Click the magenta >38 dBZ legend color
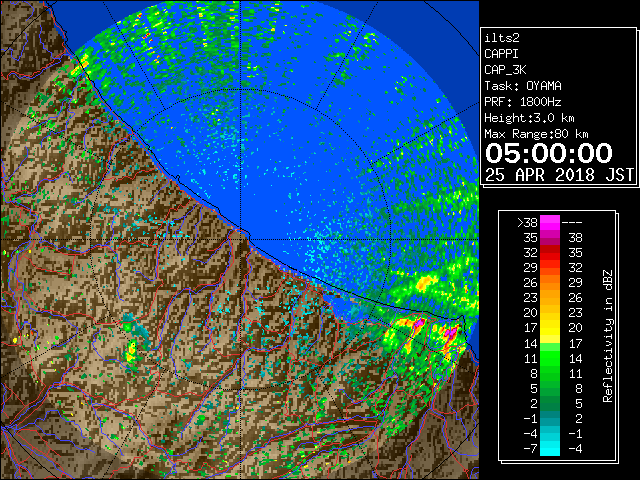The height and width of the screenshot is (480, 640). [x=550, y=222]
